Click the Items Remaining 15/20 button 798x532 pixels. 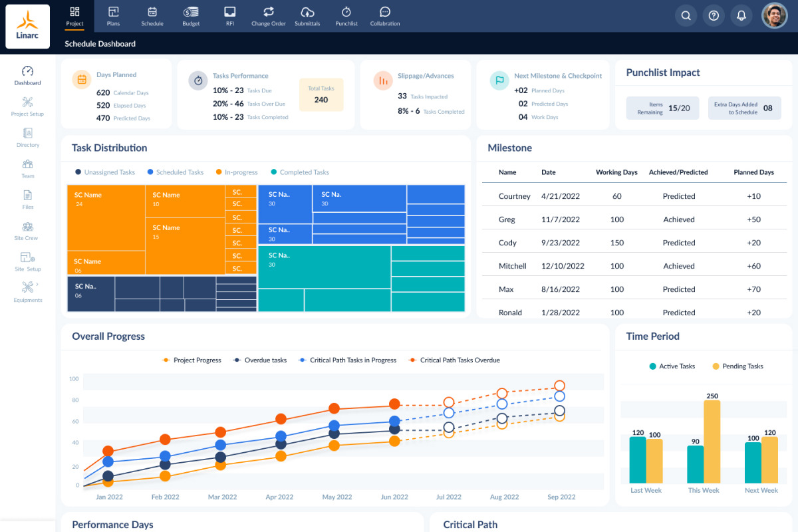(662, 108)
